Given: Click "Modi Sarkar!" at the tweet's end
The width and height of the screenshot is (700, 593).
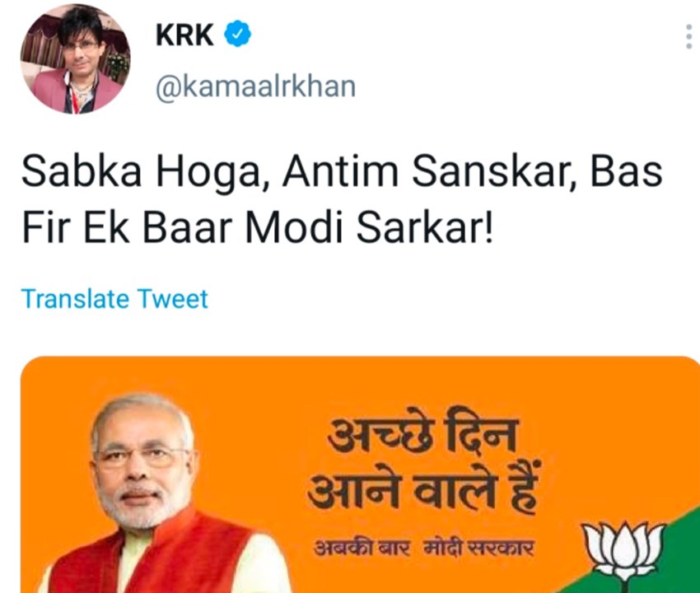Looking at the screenshot, I should tap(364, 226).
